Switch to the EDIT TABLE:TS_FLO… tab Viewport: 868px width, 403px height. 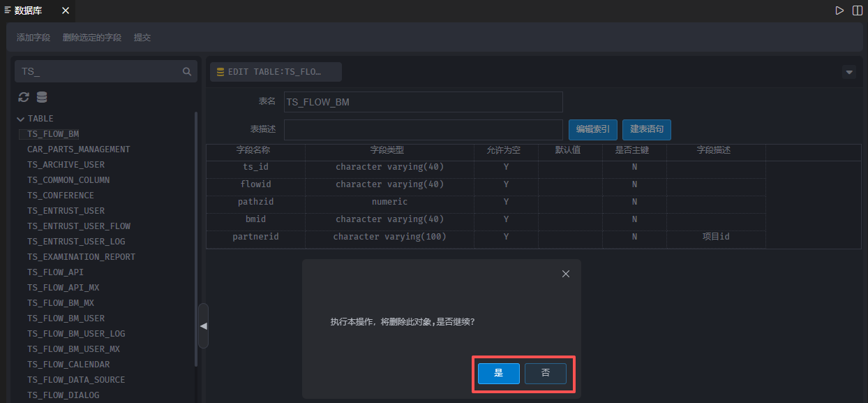coord(276,72)
